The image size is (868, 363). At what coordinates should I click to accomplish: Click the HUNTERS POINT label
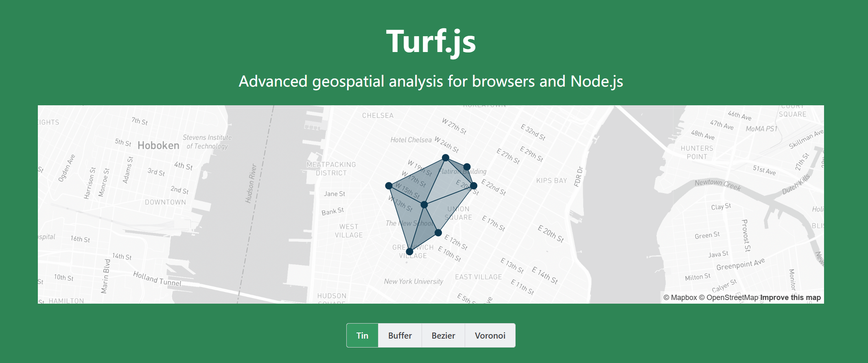pyautogui.click(x=697, y=152)
